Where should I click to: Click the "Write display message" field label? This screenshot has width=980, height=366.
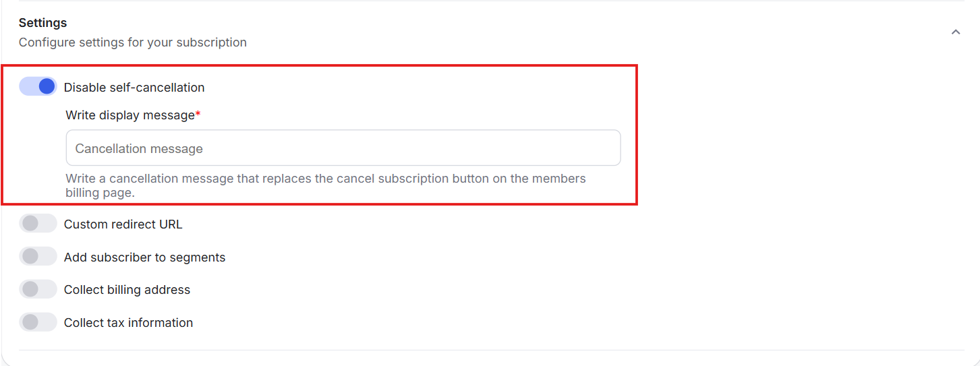coord(129,115)
